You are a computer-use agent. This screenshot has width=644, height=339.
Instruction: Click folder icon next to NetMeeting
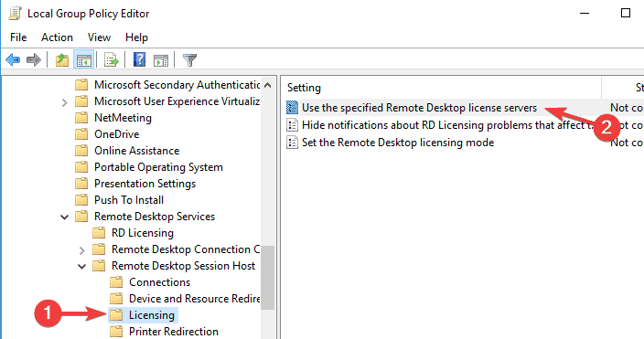[x=81, y=118]
